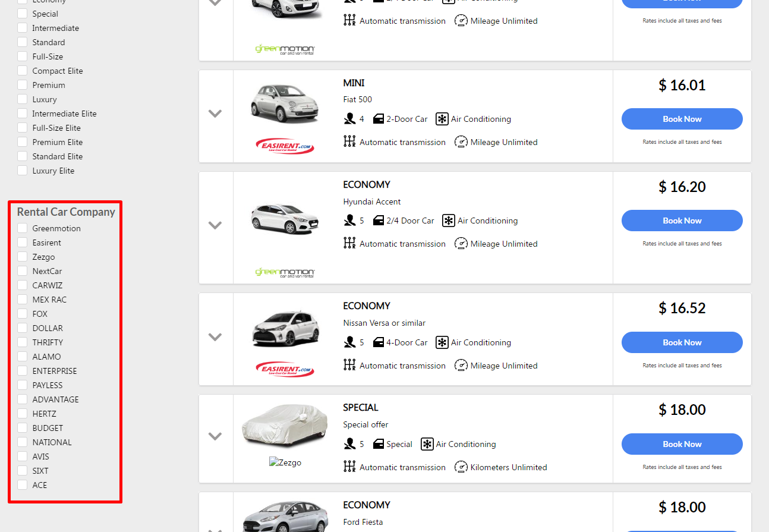The width and height of the screenshot is (769, 532).
Task: Check the DOLLAR company filter
Action: (x=22, y=328)
